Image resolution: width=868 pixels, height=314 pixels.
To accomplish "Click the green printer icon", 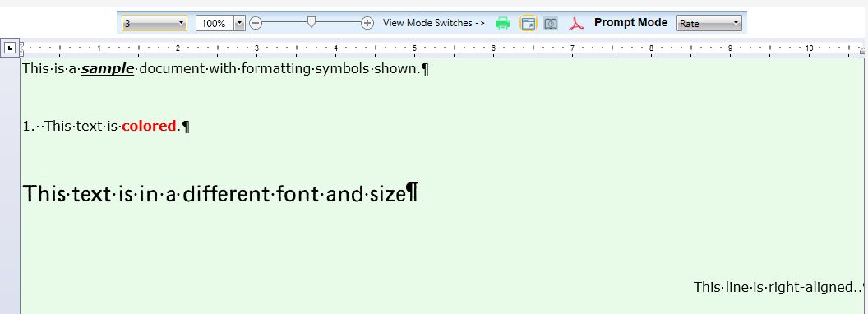I will coord(503,23).
